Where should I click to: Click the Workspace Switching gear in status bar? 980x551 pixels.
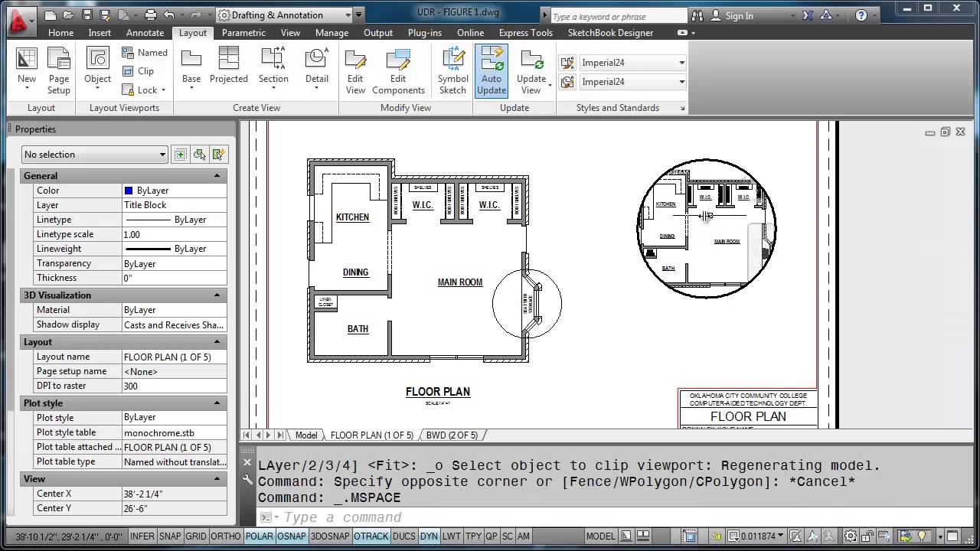coord(851,536)
